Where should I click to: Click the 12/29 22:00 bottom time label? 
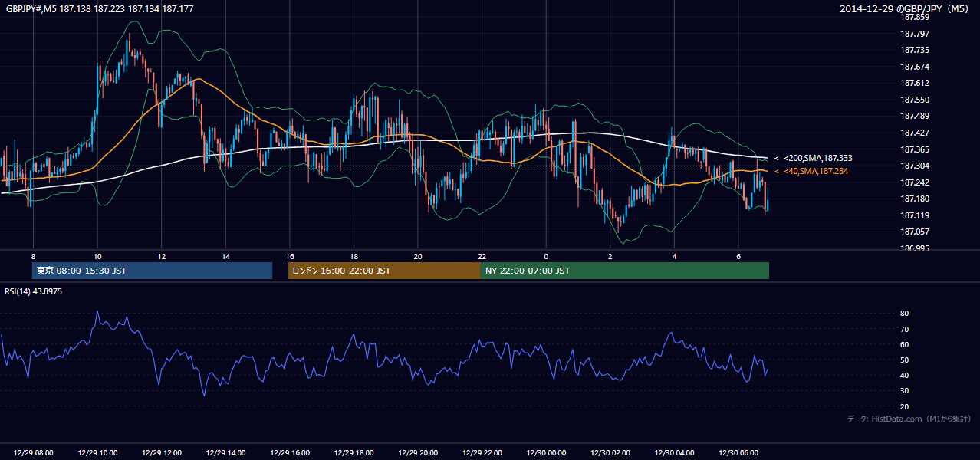(x=482, y=453)
